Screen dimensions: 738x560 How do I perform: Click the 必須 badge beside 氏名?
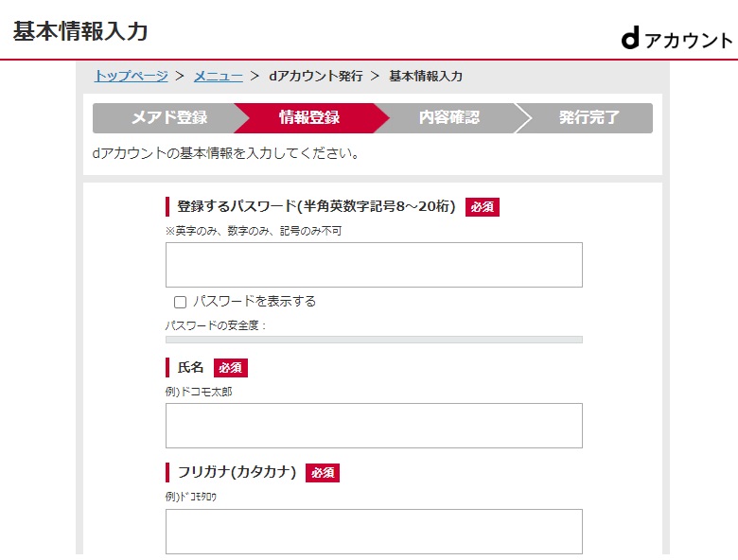pyautogui.click(x=231, y=368)
